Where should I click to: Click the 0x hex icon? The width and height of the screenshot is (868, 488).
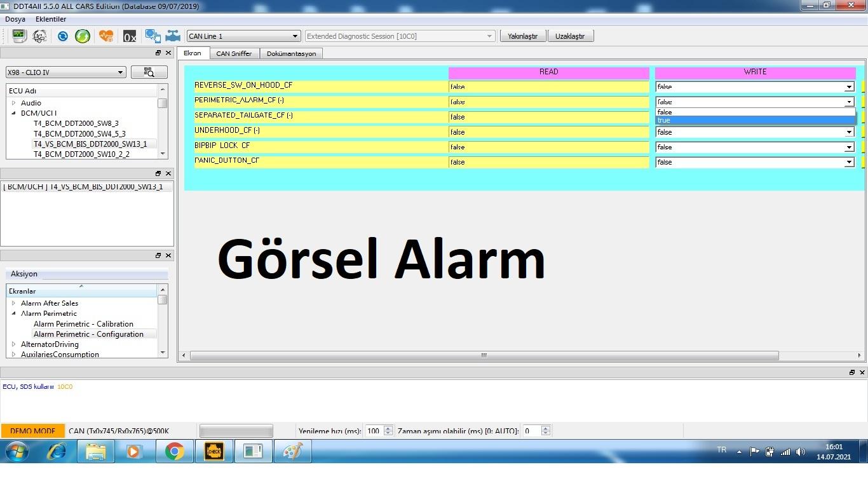coord(130,36)
